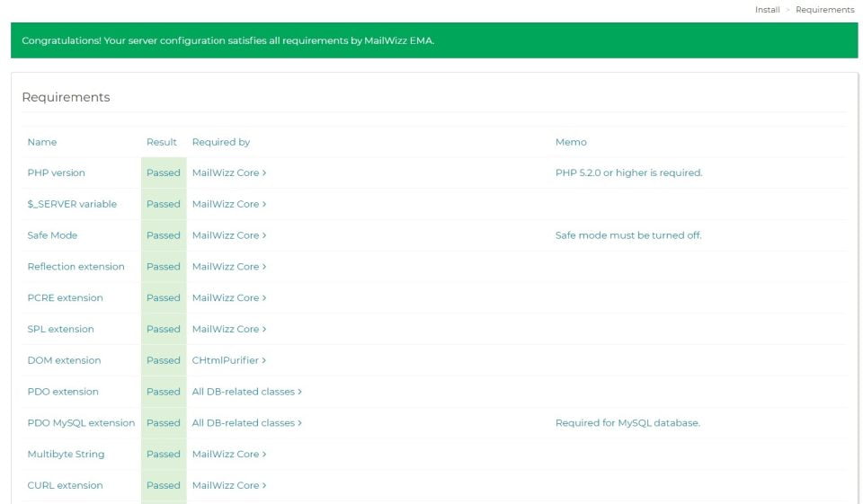
Task: Open All DB-related classes link in PDO MySQL row
Action: coord(246,423)
